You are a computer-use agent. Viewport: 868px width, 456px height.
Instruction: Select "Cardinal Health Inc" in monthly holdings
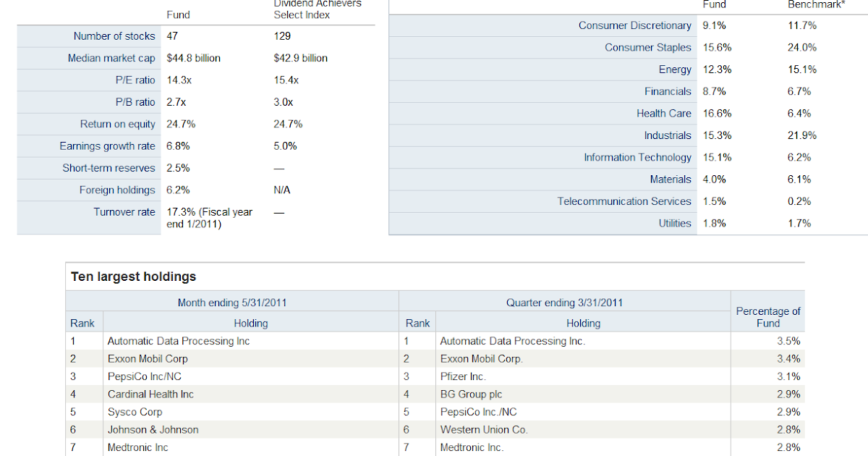click(x=150, y=394)
